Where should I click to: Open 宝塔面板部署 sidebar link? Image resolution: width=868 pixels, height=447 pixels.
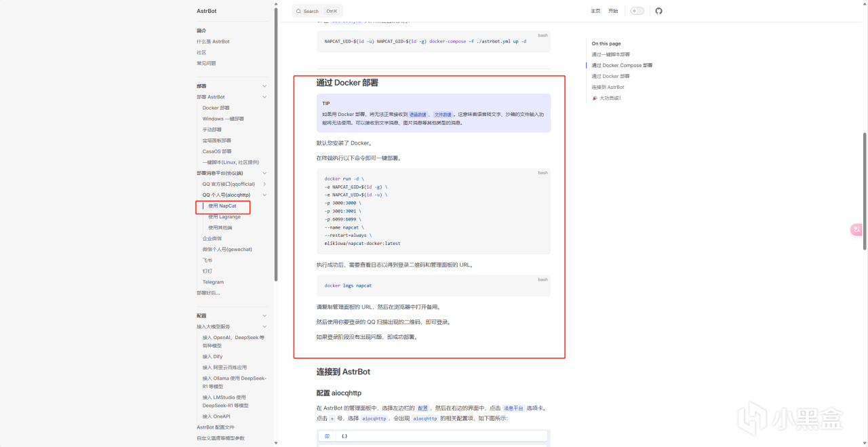tap(216, 140)
